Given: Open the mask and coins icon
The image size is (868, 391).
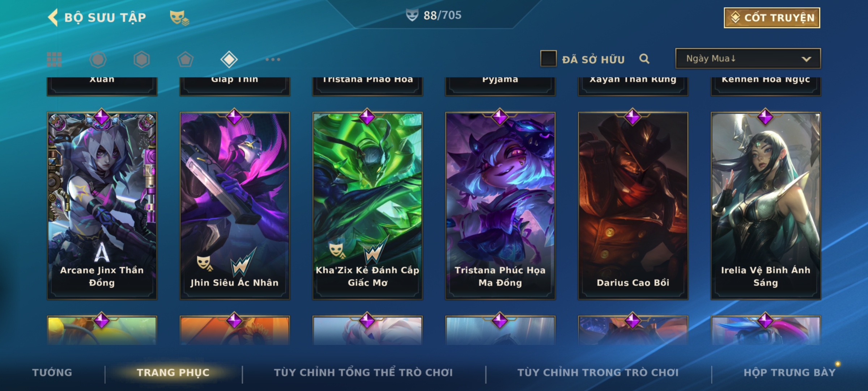Looking at the screenshot, I should click(179, 17).
